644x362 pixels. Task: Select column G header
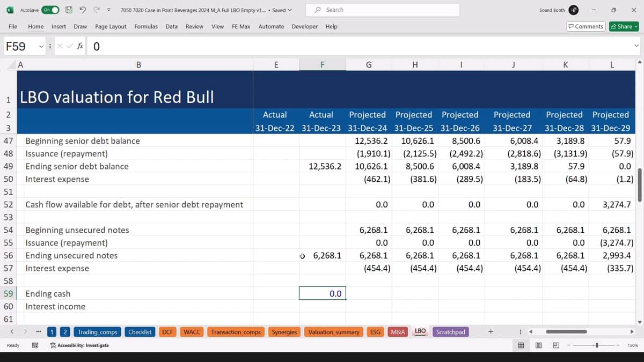click(369, 65)
